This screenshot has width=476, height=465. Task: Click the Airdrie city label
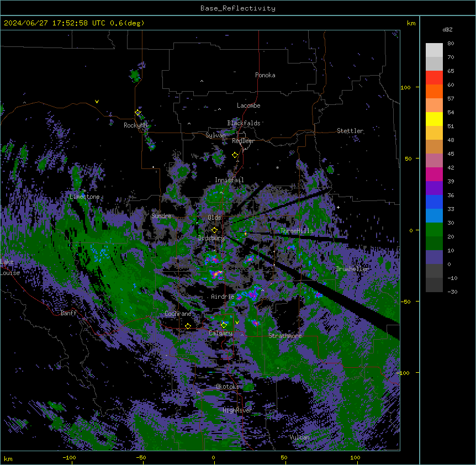pos(223,297)
